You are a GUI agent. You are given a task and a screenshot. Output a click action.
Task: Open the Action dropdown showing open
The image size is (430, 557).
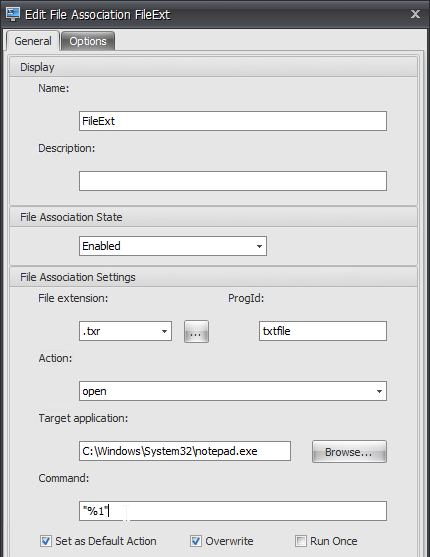point(233,391)
